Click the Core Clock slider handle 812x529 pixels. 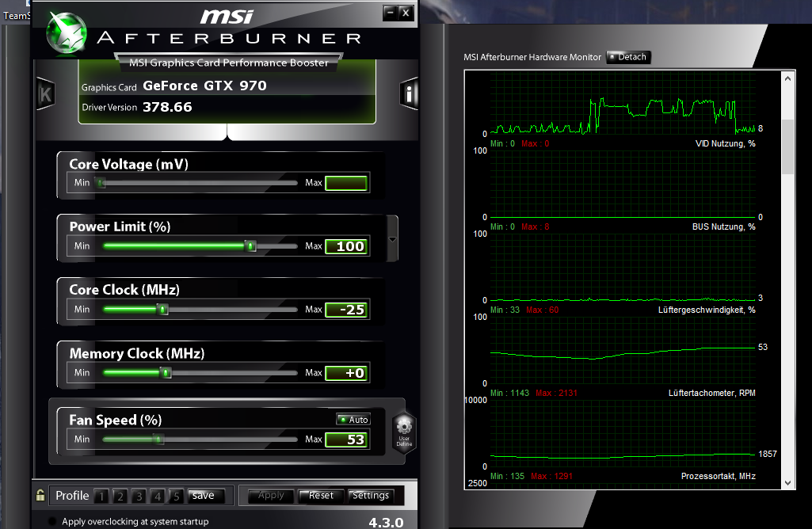pos(162,310)
